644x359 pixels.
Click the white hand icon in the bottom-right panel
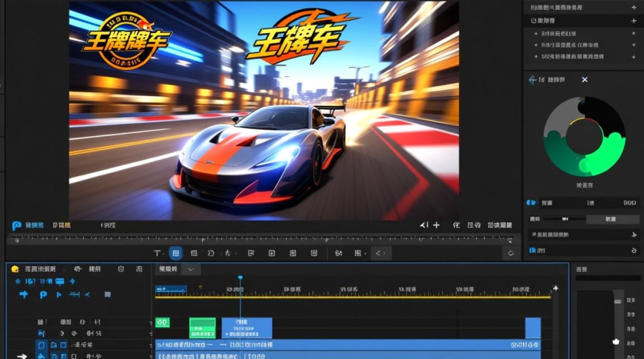[x=616, y=342]
